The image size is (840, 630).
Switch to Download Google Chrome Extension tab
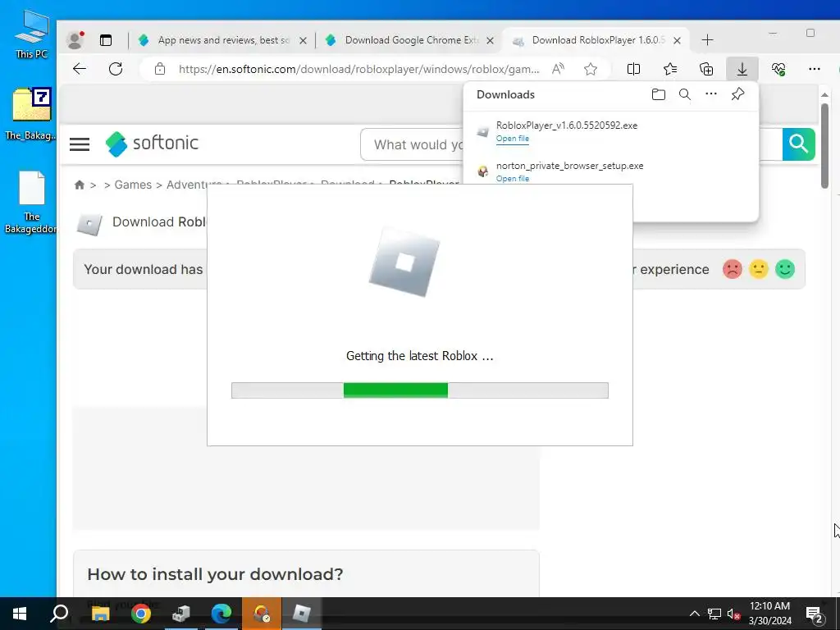pyautogui.click(x=410, y=40)
